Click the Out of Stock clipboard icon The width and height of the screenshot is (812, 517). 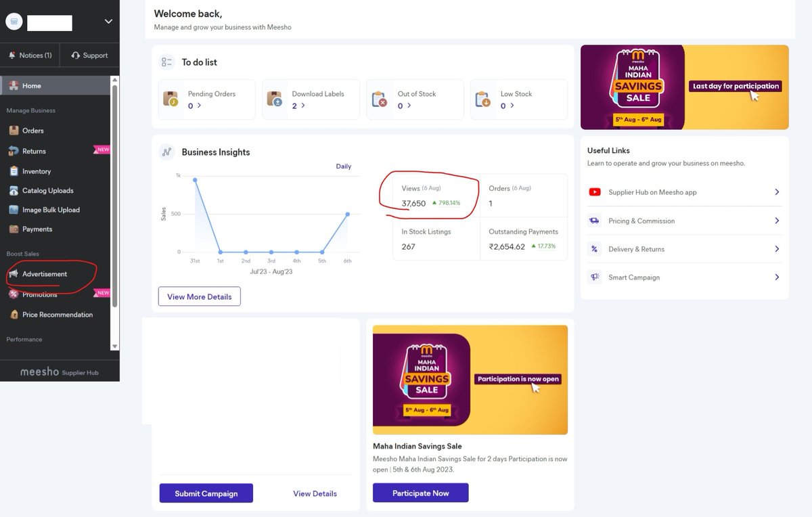point(380,99)
